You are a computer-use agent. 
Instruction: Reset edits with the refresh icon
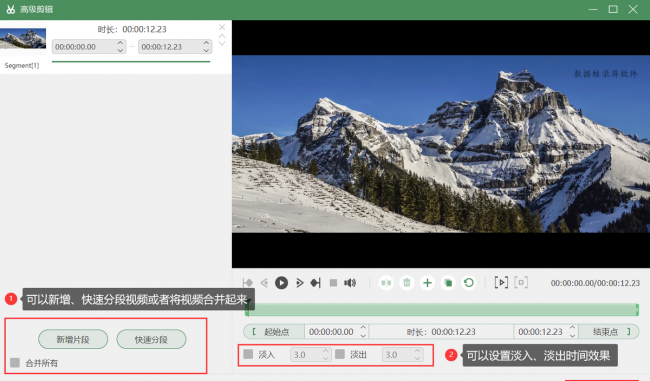click(469, 283)
